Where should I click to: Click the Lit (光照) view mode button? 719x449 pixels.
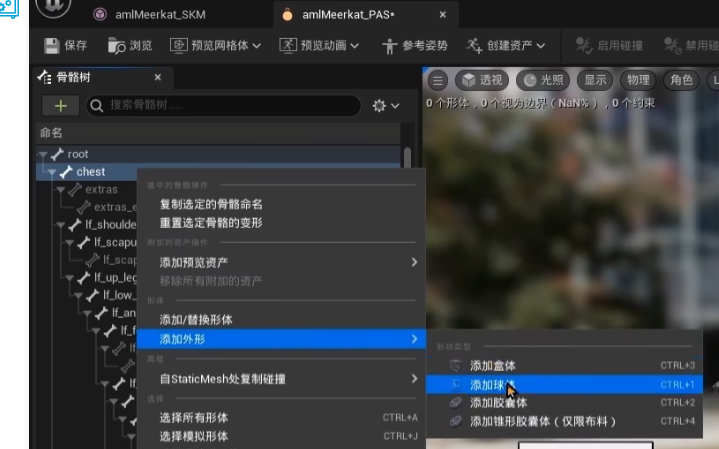click(x=543, y=80)
